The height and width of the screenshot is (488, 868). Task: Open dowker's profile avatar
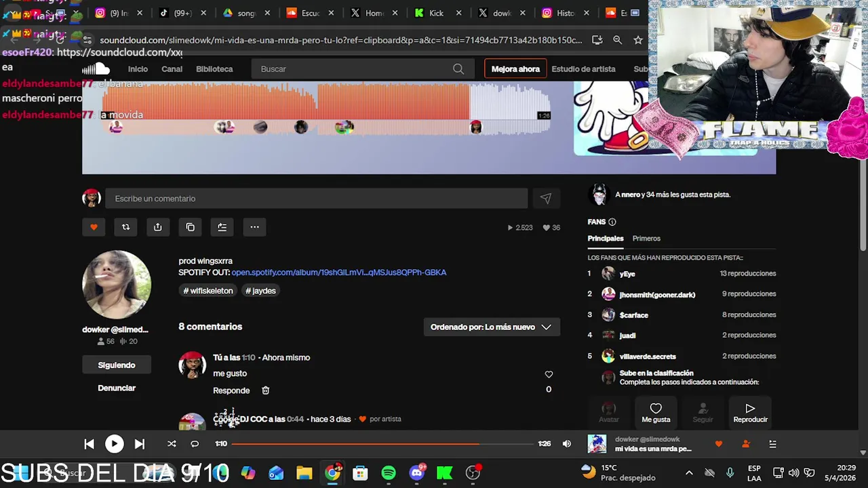coord(117,285)
